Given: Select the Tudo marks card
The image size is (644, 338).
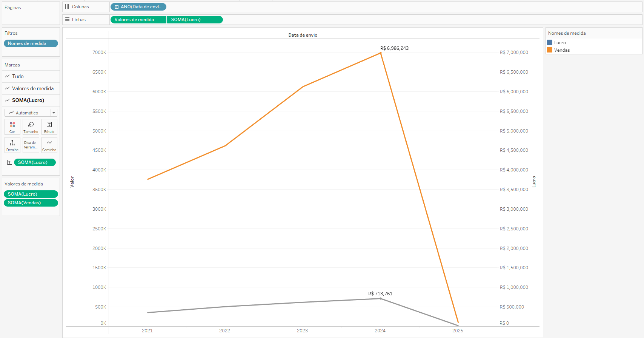Looking at the screenshot, I should click(x=18, y=76).
